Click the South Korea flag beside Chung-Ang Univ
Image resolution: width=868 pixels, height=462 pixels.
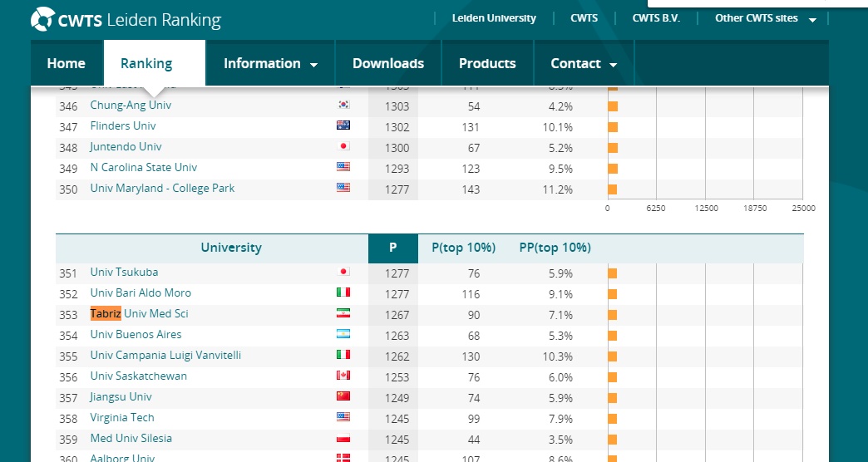[x=343, y=106]
